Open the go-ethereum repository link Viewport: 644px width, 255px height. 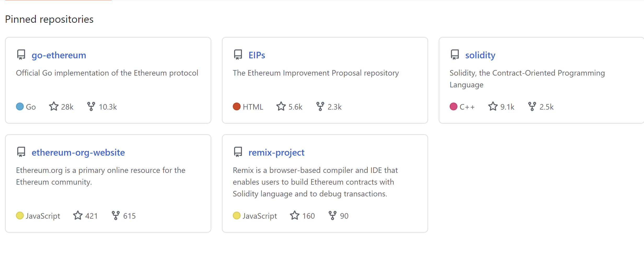tap(59, 55)
